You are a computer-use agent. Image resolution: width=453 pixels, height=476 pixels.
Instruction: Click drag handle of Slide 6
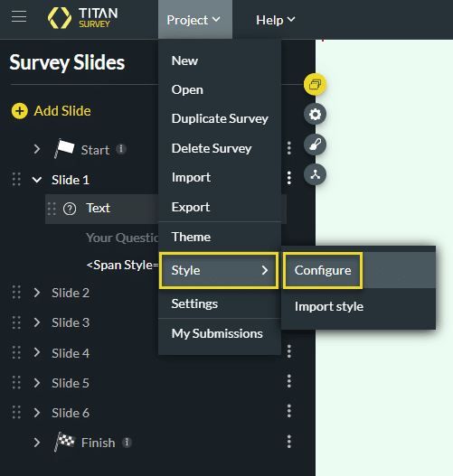16,412
